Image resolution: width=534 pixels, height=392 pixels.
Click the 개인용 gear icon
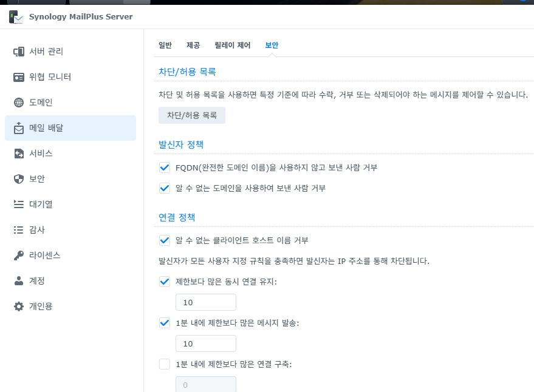tap(19, 306)
